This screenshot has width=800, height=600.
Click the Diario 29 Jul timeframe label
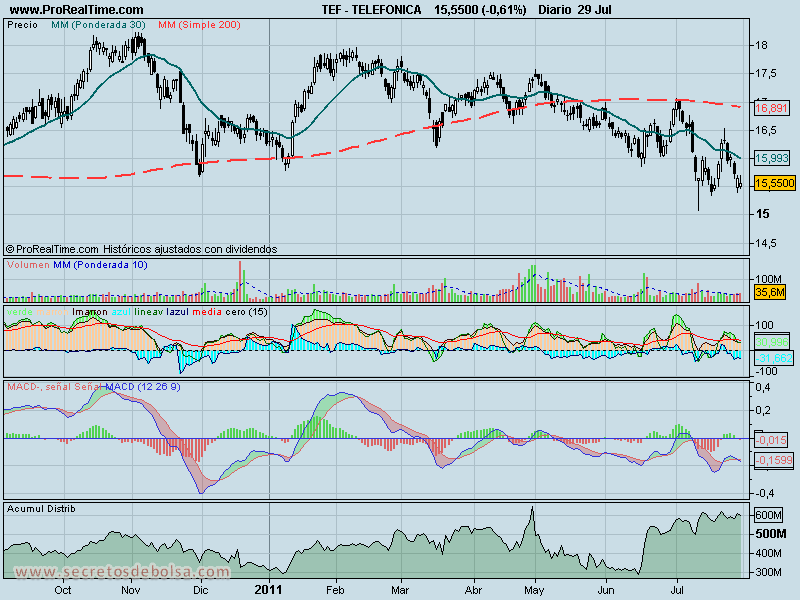tap(574, 10)
